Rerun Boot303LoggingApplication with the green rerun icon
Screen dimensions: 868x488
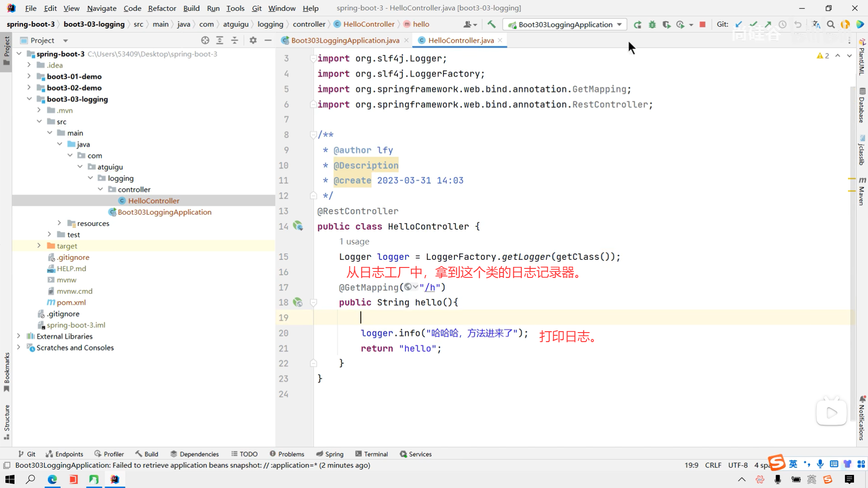[637, 24]
